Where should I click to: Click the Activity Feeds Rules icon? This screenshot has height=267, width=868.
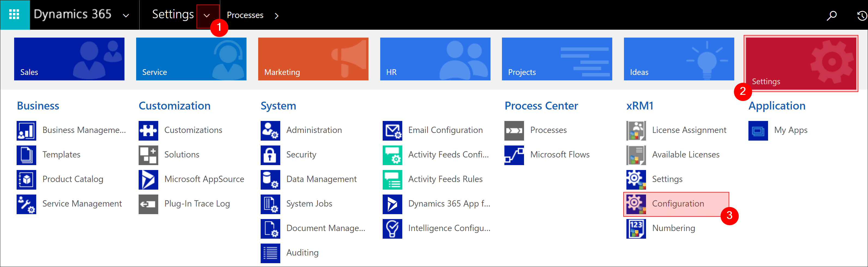(x=392, y=180)
